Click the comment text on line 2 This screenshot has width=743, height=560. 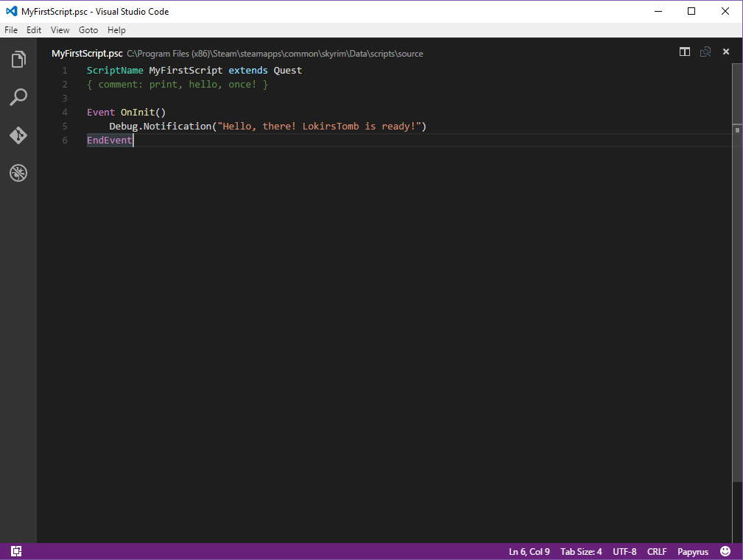click(177, 85)
